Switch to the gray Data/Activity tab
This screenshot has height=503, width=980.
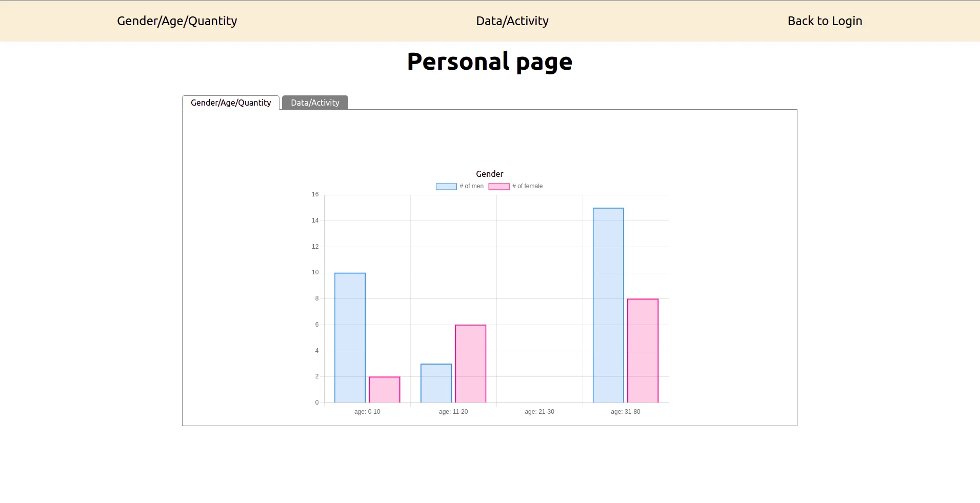[x=315, y=103]
